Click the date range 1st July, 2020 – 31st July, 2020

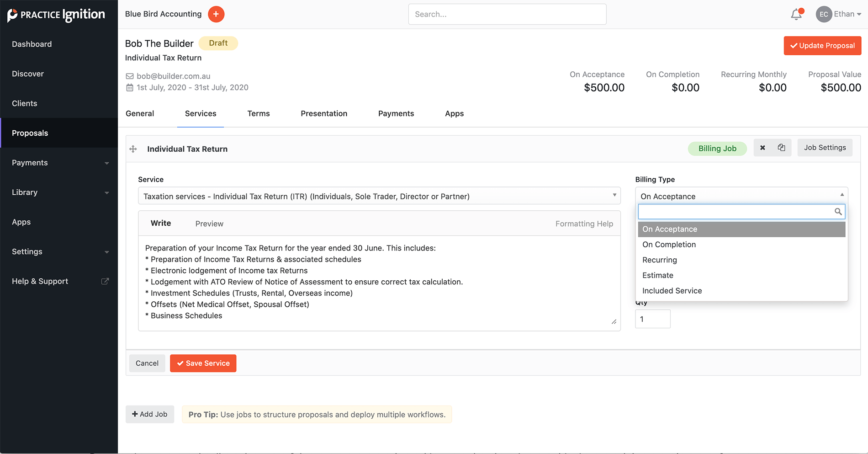(192, 87)
